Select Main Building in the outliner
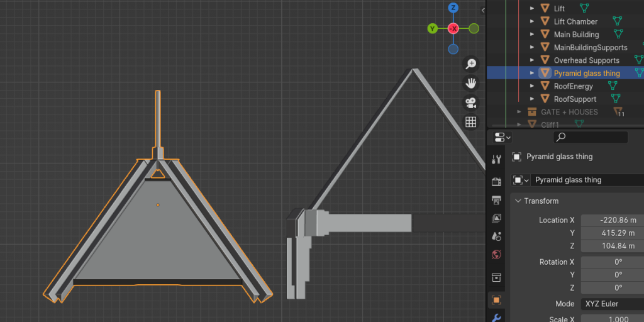 [x=576, y=35]
